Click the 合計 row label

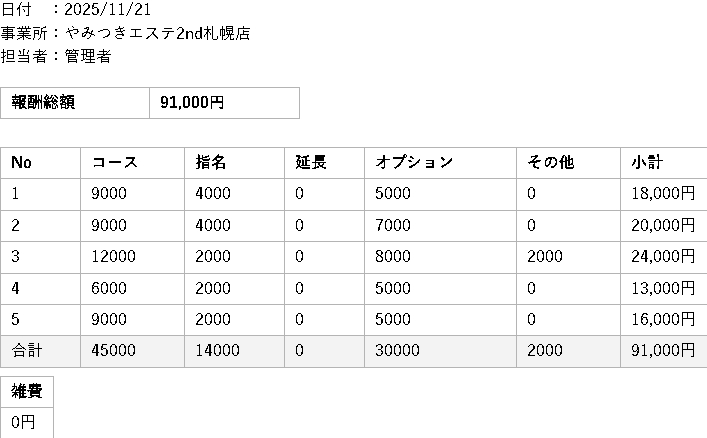pos(27,351)
